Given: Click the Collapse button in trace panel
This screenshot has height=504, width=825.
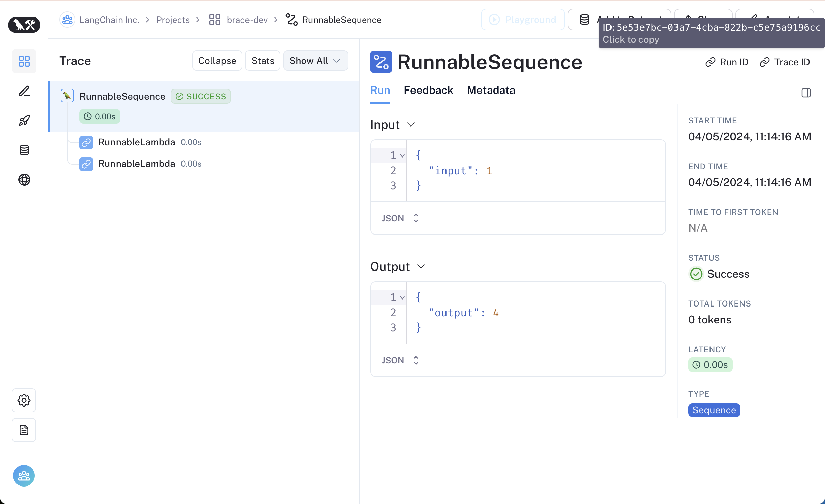Looking at the screenshot, I should click(x=217, y=61).
